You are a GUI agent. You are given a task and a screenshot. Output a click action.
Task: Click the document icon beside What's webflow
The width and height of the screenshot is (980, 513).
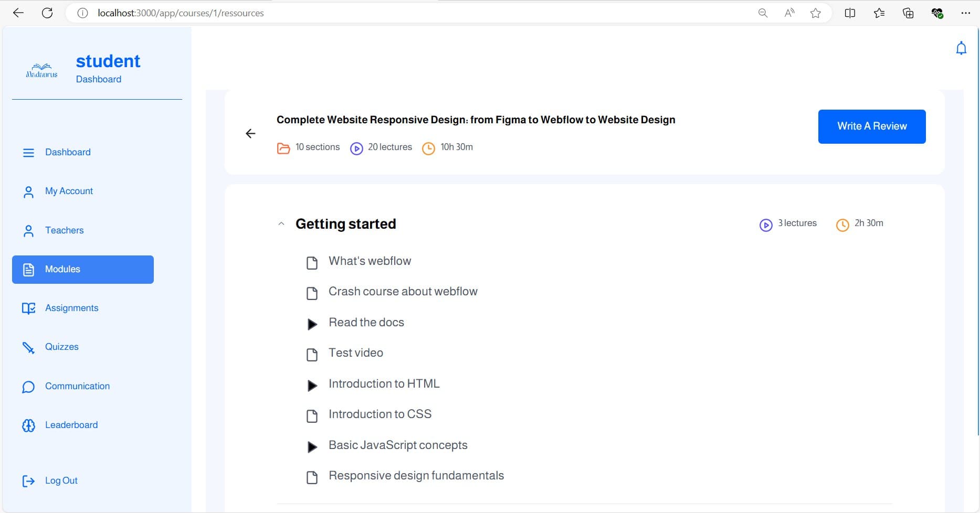click(312, 263)
